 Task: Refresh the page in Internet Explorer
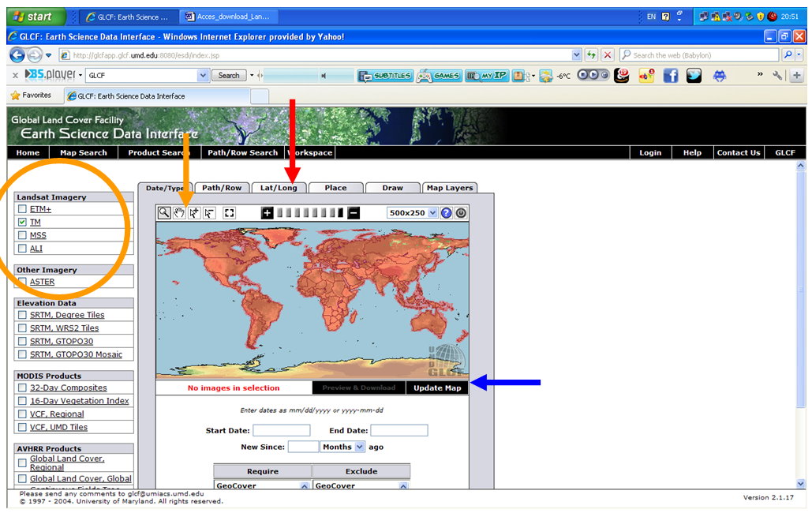(591, 55)
